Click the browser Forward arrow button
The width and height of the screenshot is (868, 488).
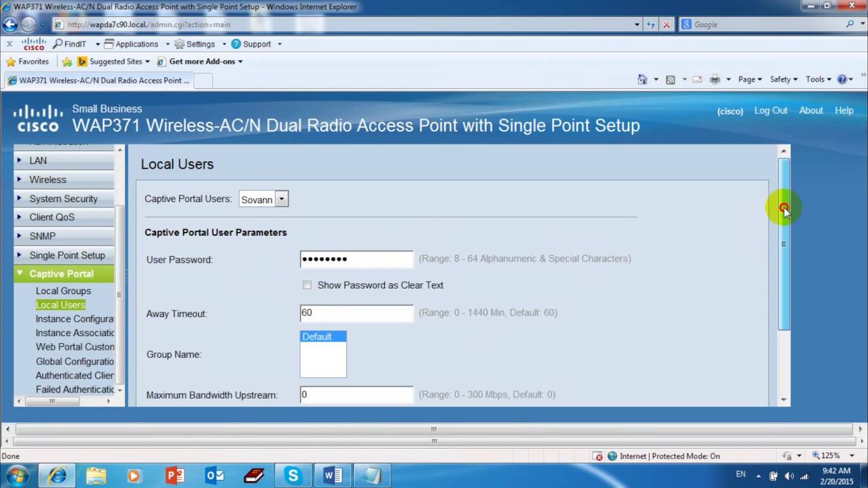click(x=28, y=24)
